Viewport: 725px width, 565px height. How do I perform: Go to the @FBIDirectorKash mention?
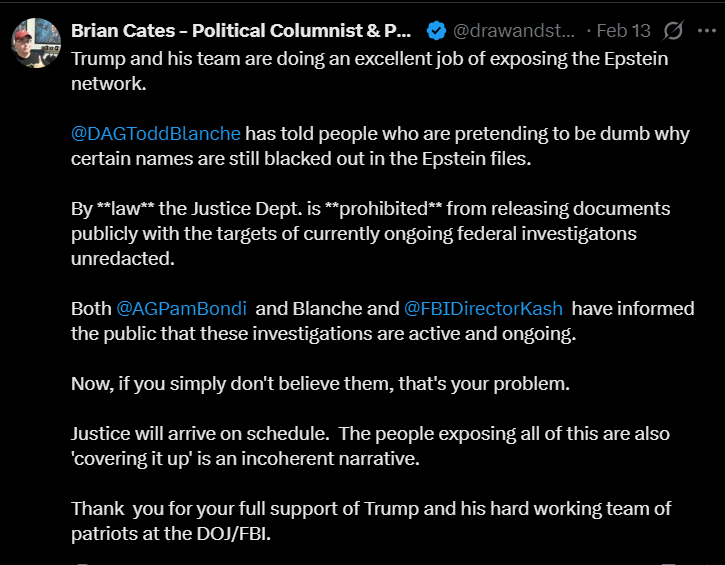pos(483,309)
